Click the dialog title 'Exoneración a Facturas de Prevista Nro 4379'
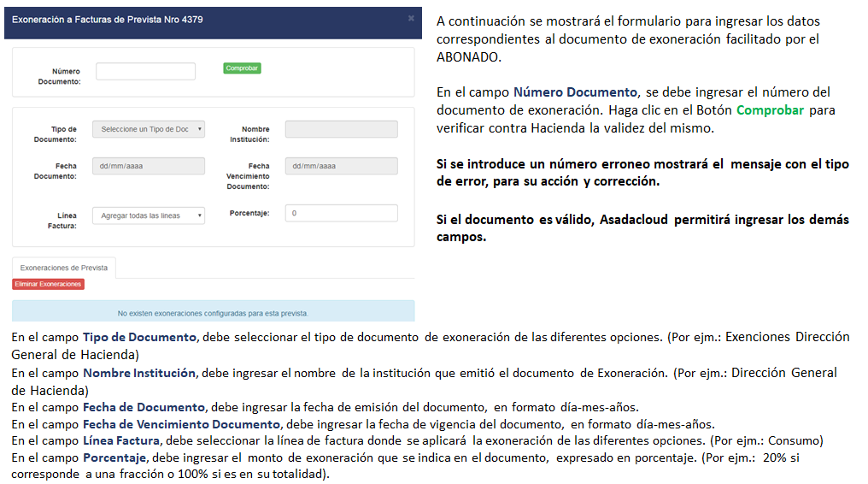This screenshot has height=484, width=868. 108,20
